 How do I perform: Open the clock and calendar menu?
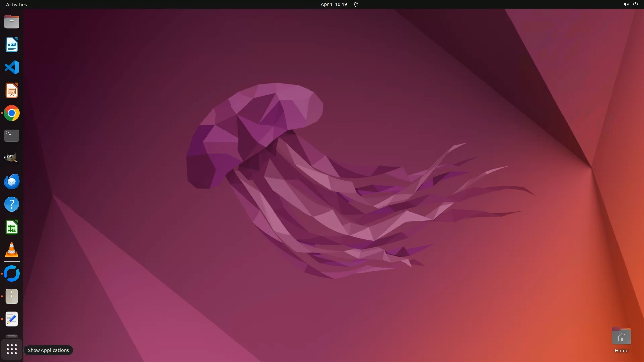pyautogui.click(x=333, y=4)
